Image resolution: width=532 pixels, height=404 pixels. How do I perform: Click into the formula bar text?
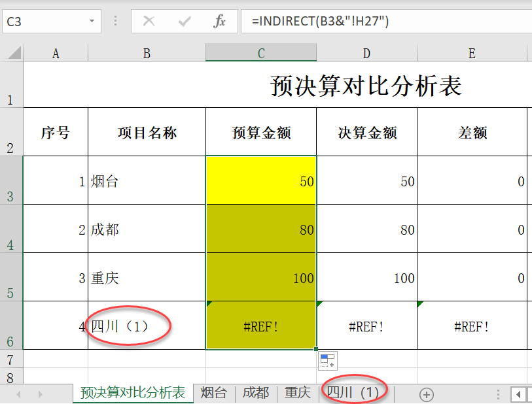point(387,22)
